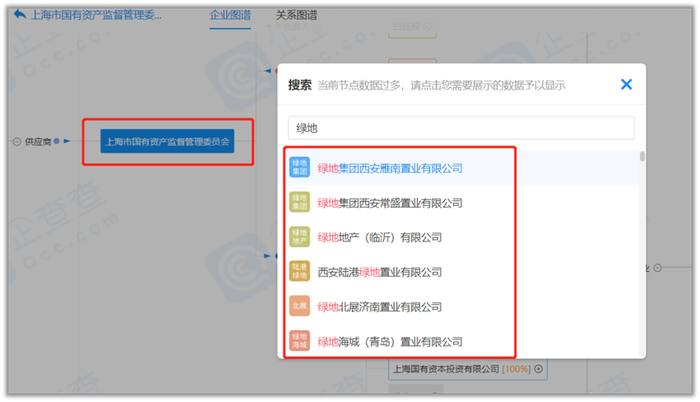Image resolution: width=700 pixels, height=402 pixels.
Task: Close the 搜索 dialog with the X
Action: click(626, 84)
